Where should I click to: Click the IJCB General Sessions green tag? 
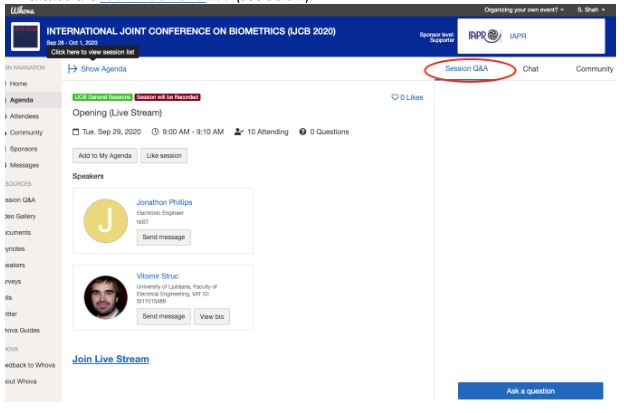102,97
